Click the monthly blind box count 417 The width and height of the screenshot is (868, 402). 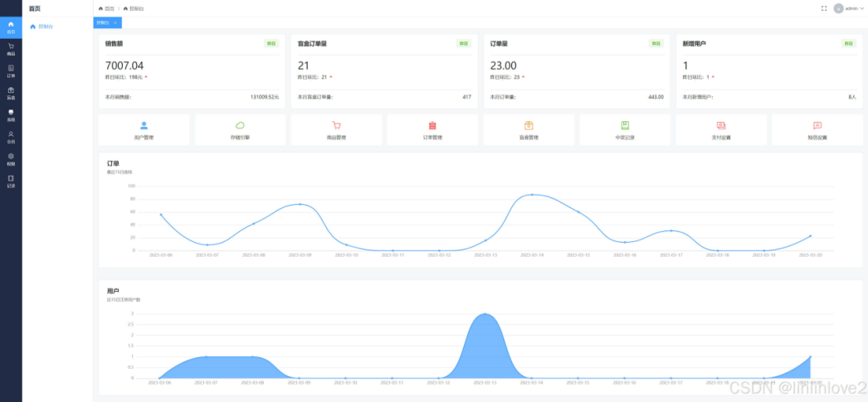pyautogui.click(x=466, y=97)
